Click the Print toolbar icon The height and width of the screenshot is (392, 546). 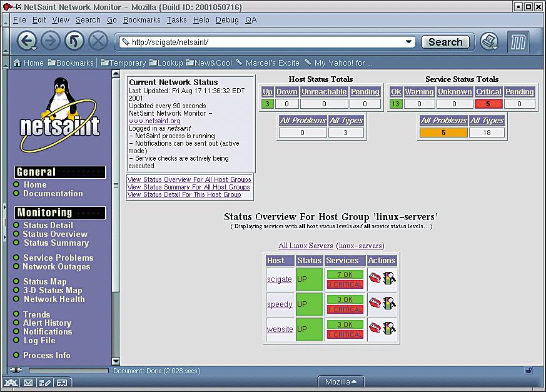(x=489, y=42)
